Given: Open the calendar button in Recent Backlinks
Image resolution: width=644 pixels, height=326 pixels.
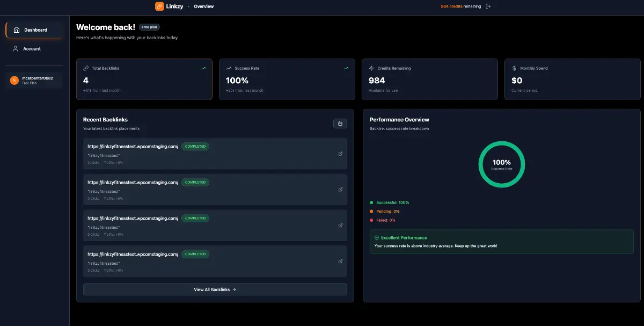Looking at the screenshot, I should point(340,124).
